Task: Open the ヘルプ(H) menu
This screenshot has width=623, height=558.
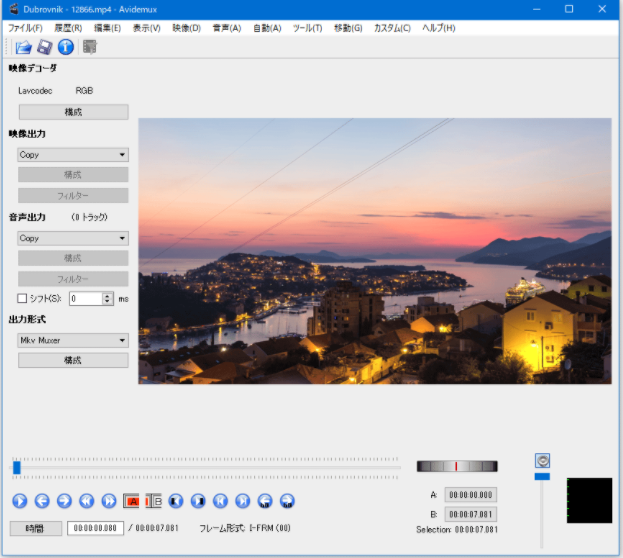Action: tap(439, 28)
